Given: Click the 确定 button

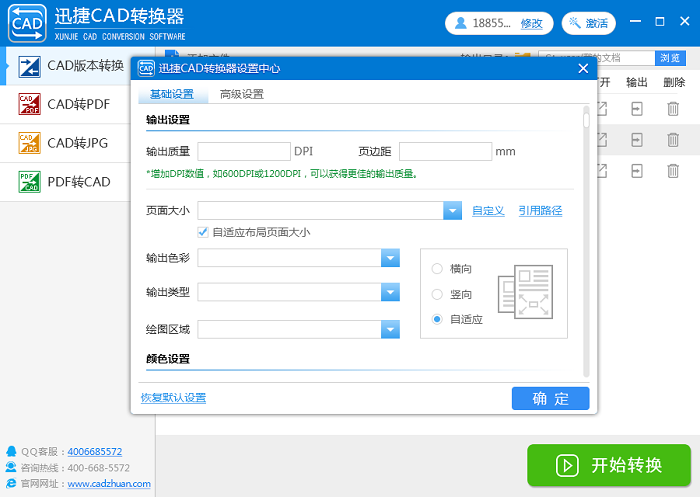Looking at the screenshot, I should (x=550, y=398).
